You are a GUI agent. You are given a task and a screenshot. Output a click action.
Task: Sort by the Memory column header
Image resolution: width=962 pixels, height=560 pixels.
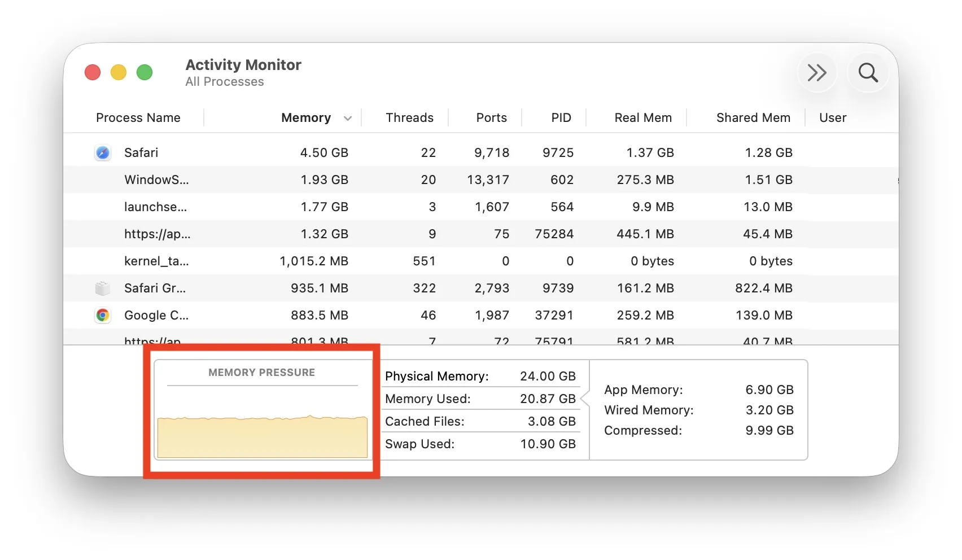[x=306, y=117]
